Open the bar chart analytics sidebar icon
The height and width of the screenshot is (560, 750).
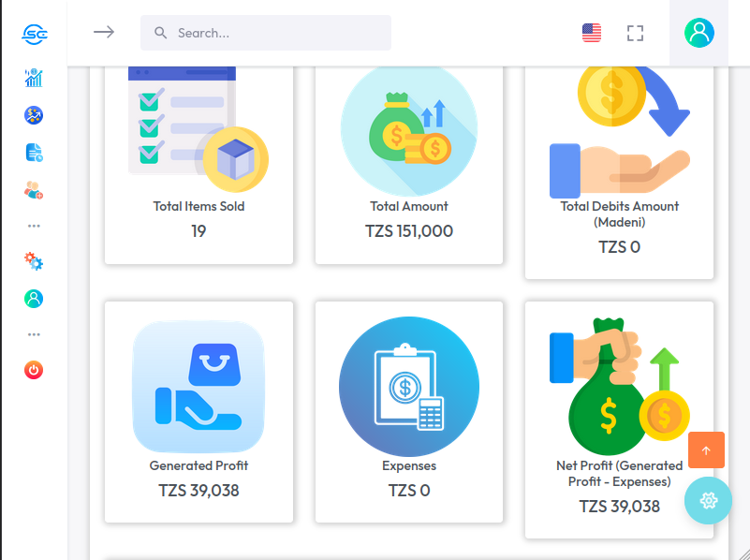tap(34, 78)
